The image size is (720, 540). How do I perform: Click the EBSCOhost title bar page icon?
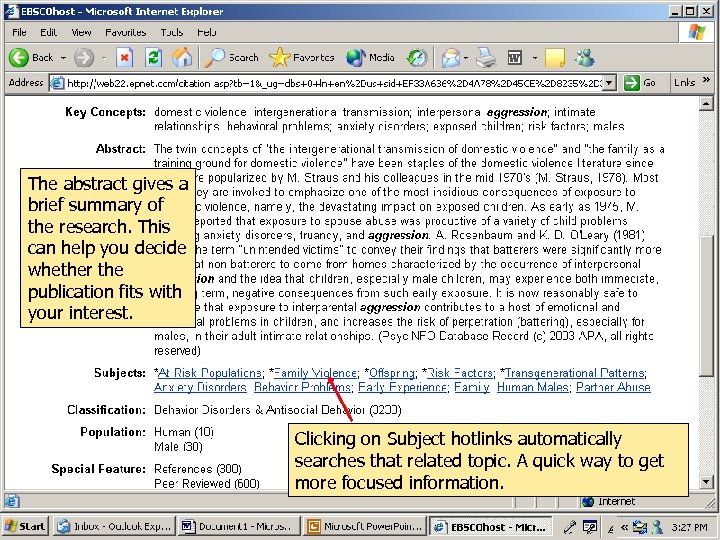click(x=11, y=11)
